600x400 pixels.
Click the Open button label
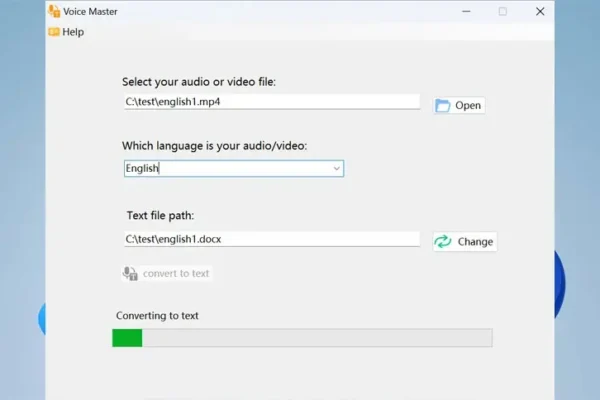[x=468, y=106]
